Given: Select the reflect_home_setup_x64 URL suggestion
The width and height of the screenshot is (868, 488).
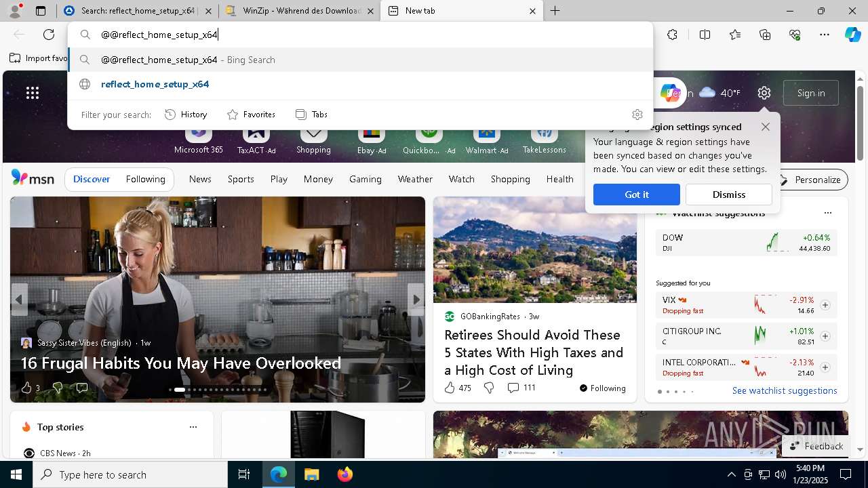Looking at the screenshot, I should tap(361, 84).
